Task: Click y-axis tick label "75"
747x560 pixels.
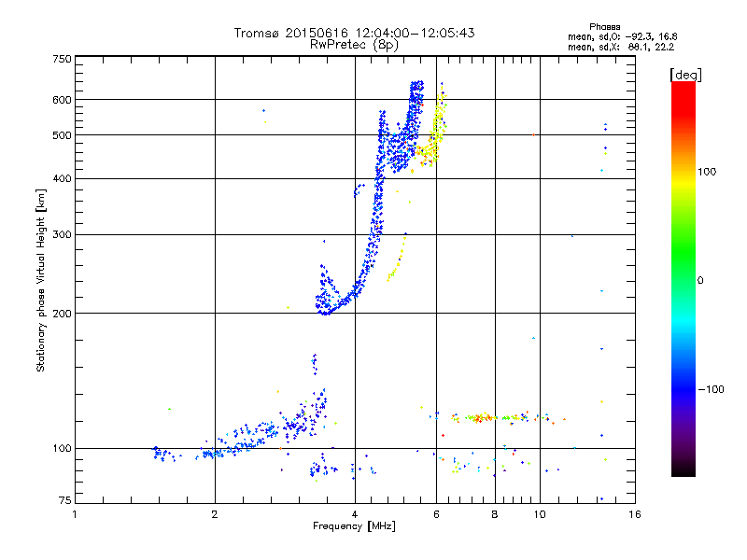Action: (65, 500)
